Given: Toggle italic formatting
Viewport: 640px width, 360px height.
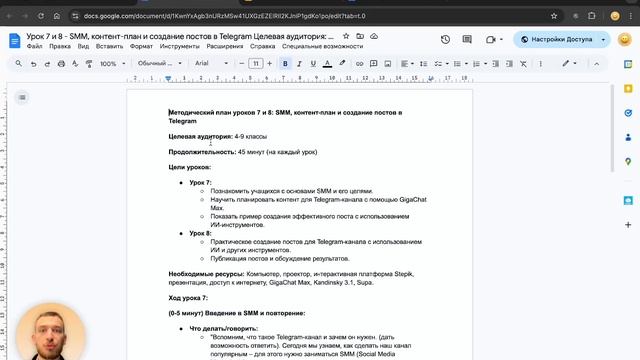Looking at the screenshot, I should pyautogui.click(x=299, y=64).
